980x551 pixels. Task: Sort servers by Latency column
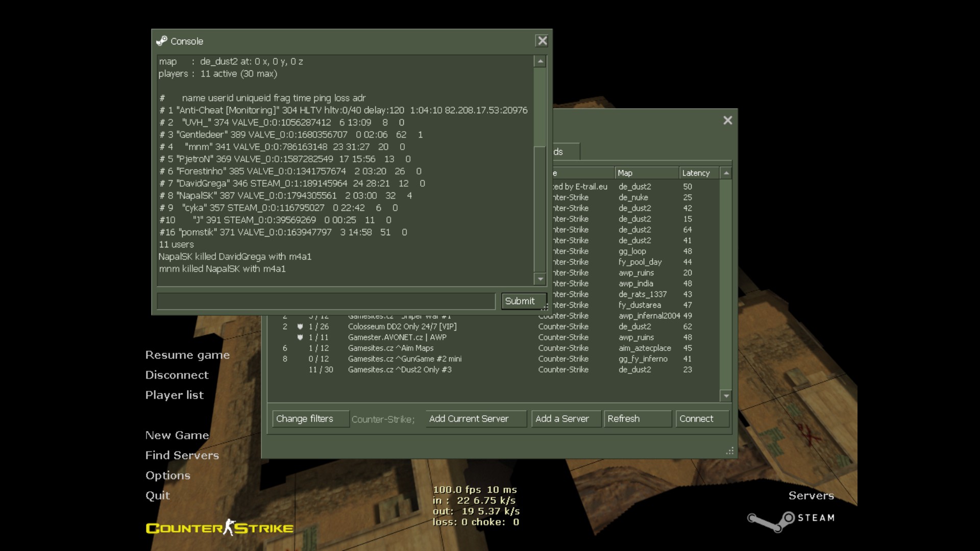pos(699,173)
